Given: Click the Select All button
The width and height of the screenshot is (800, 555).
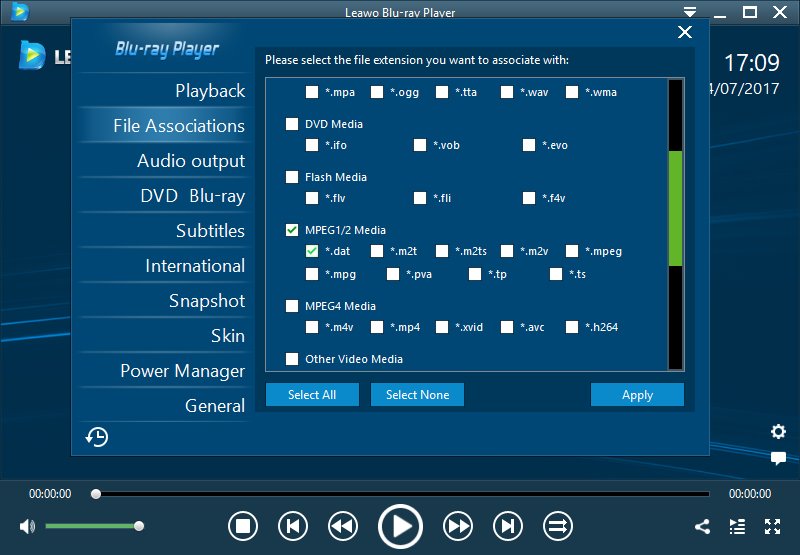Looking at the screenshot, I should [x=312, y=394].
